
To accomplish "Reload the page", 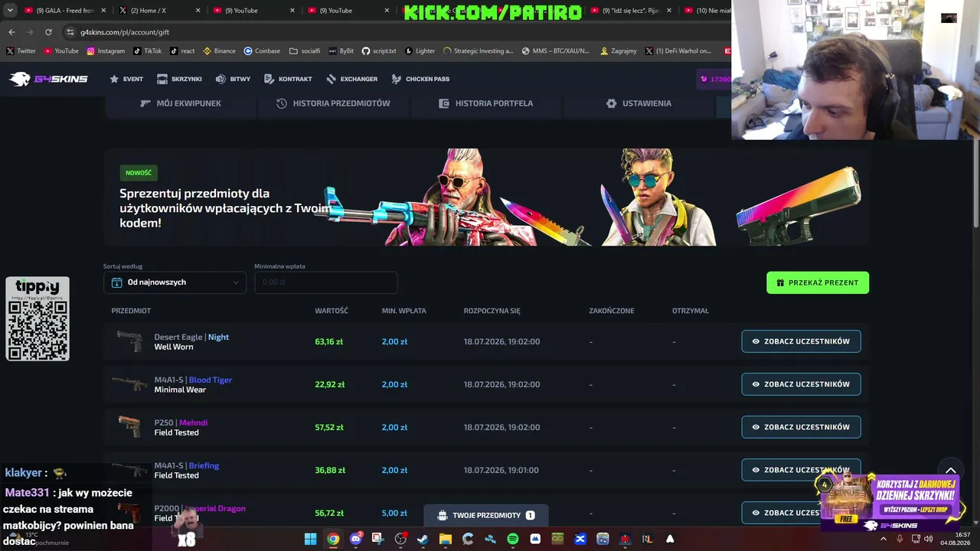I will (x=48, y=32).
